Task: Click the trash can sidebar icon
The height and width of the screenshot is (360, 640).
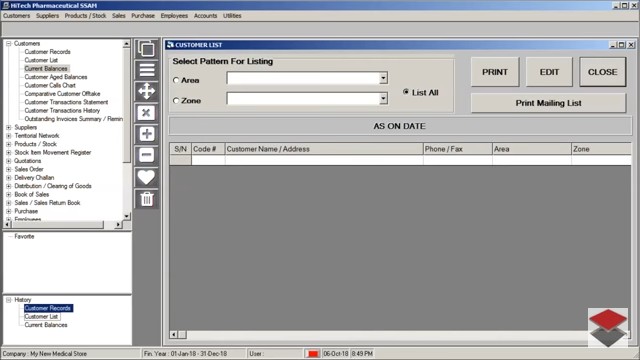Action: pyautogui.click(x=146, y=199)
